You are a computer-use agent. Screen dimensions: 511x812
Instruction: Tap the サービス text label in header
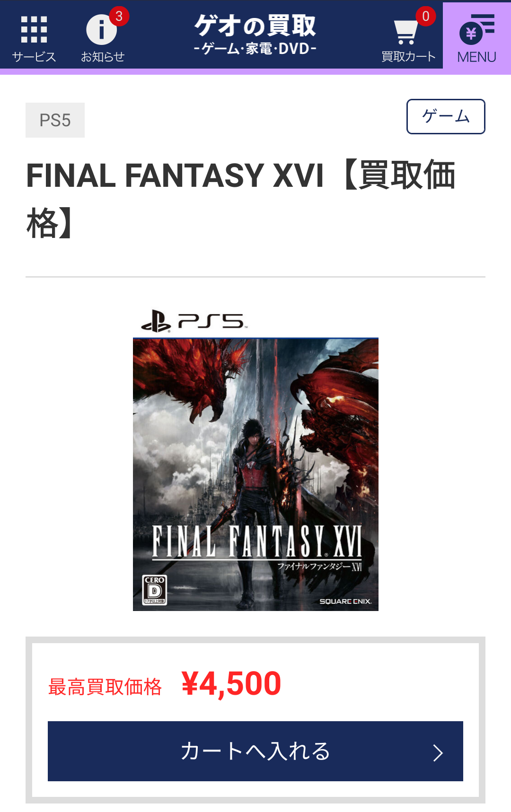(34, 57)
